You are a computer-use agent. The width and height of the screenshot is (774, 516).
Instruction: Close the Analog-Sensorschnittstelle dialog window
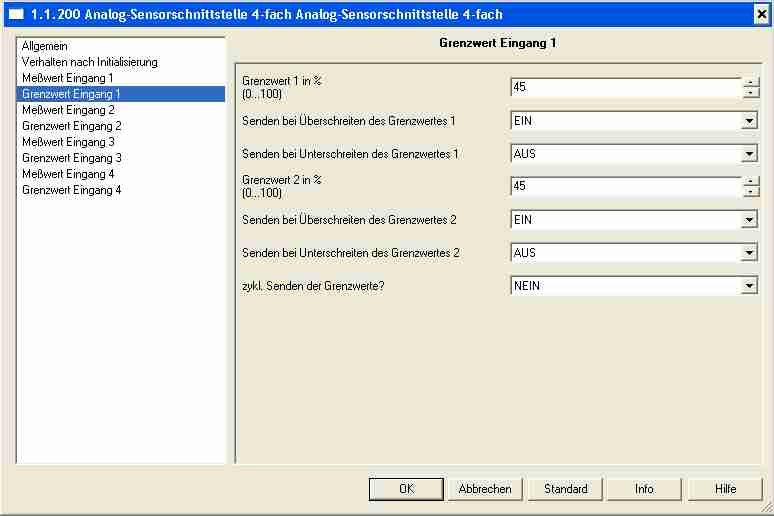761,14
